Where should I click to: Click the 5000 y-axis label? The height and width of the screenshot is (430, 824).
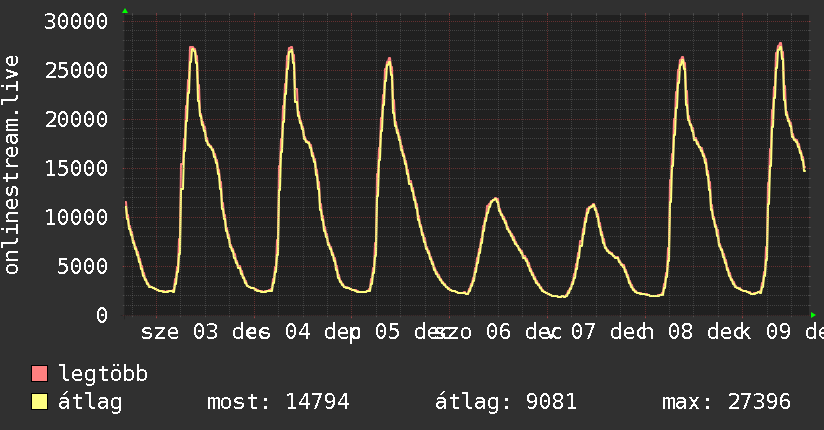(83, 266)
